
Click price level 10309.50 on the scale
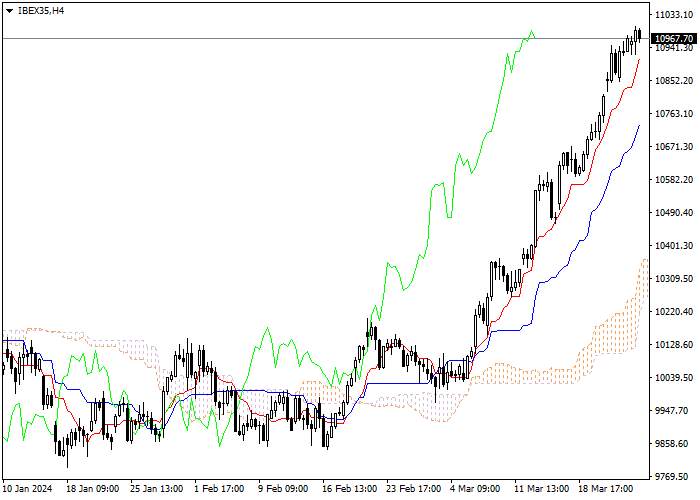[x=674, y=279]
